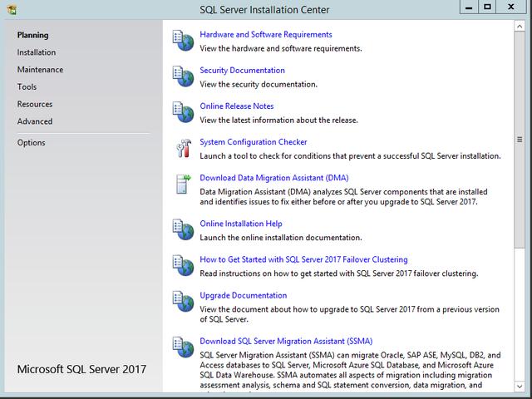Click the Online Installation Help globe icon
The image size is (532, 399).
(183, 229)
